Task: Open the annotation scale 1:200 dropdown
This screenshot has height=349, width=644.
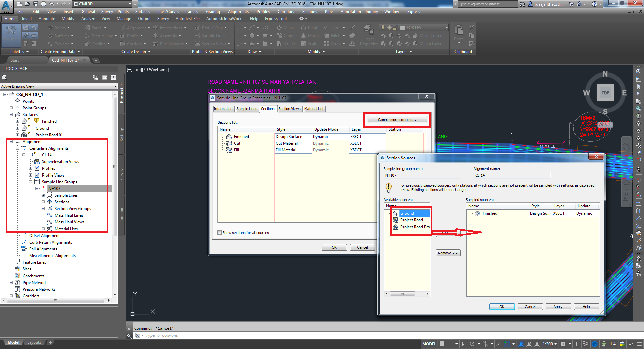Action: point(555,344)
